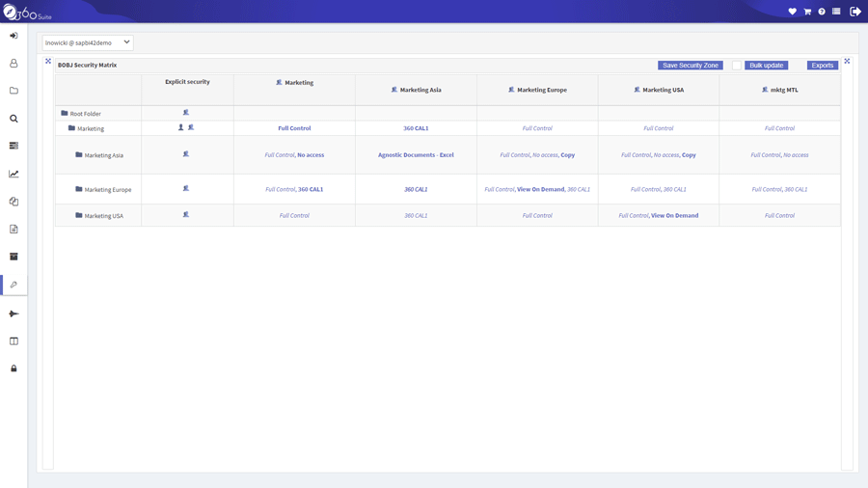Image resolution: width=868 pixels, height=488 pixels.
Task: Click Full Control cell for mktg MTL, Marketing row
Action: click(779, 128)
